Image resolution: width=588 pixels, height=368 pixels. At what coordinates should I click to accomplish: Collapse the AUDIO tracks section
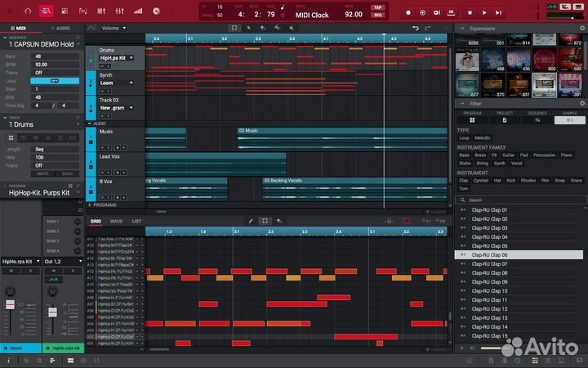pos(90,123)
